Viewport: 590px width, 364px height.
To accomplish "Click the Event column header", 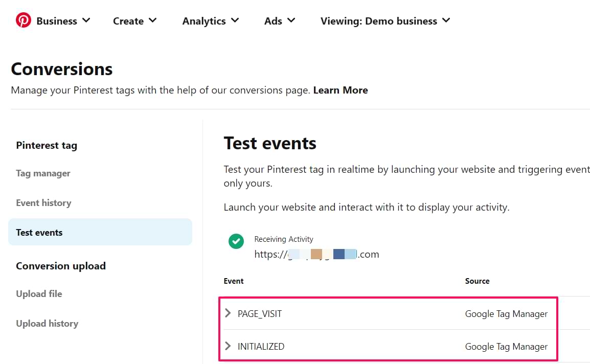I will pyautogui.click(x=234, y=281).
